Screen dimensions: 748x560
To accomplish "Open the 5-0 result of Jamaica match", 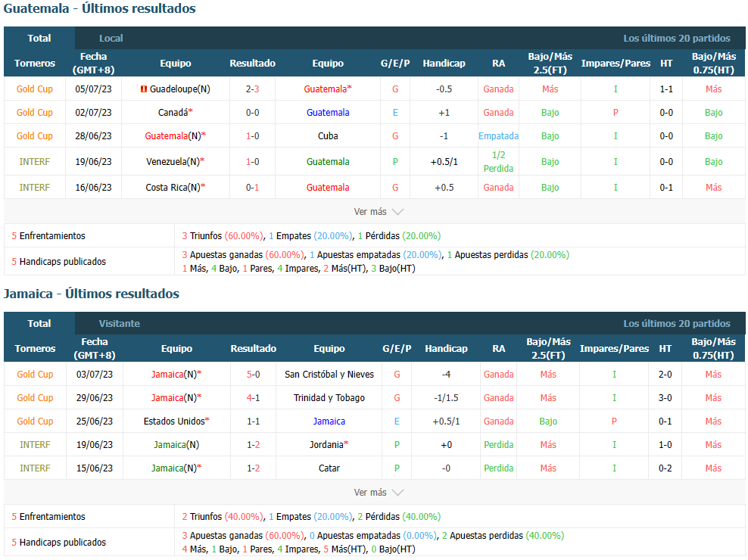I will tap(254, 375).
